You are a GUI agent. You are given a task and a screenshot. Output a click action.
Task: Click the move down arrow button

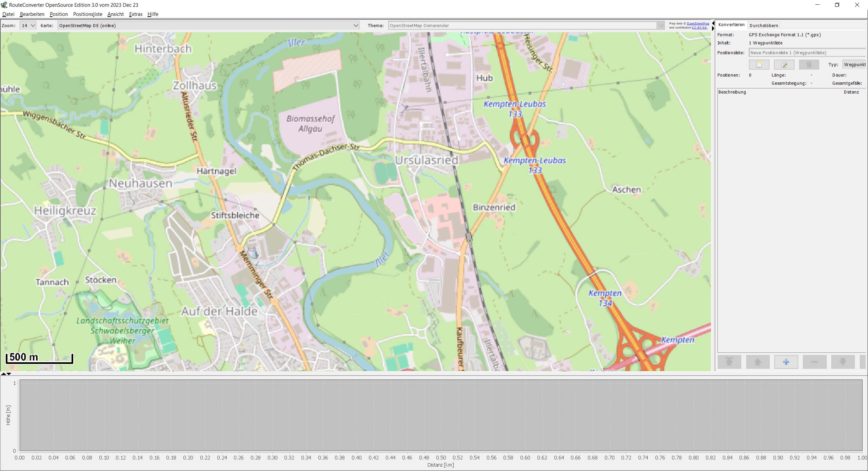coord(843,362)
